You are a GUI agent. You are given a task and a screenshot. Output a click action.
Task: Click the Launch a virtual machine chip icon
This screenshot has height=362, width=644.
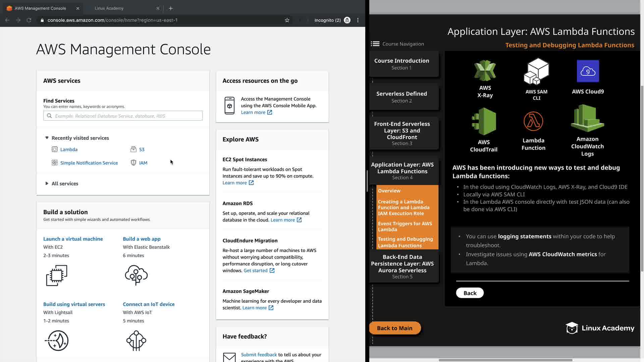[57, 275]
